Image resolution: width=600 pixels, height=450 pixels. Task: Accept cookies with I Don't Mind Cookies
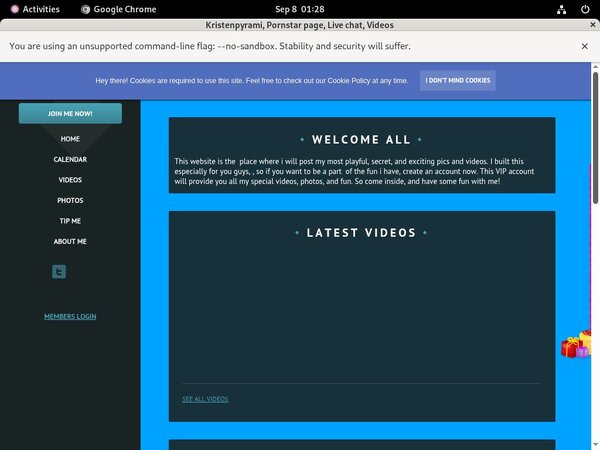pos(457,80)
